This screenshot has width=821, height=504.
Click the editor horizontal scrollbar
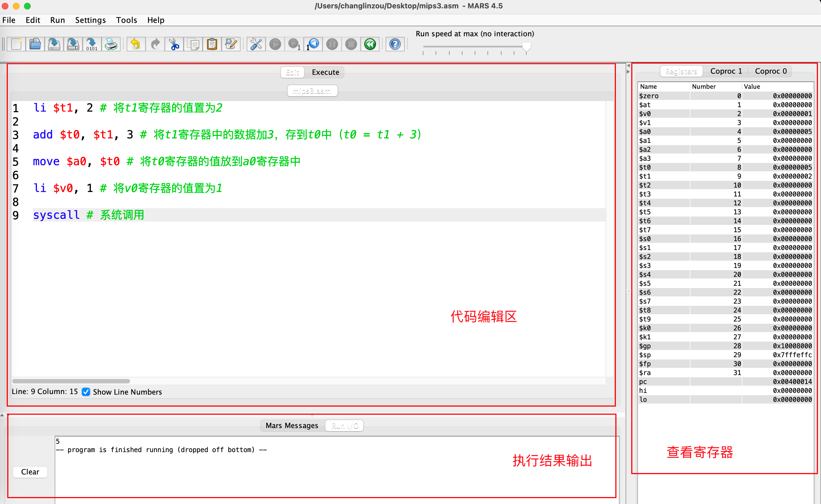(x=71, y=381)
